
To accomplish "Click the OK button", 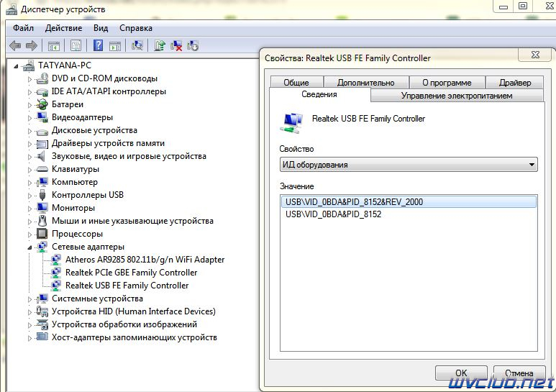I will coord(461,373).
